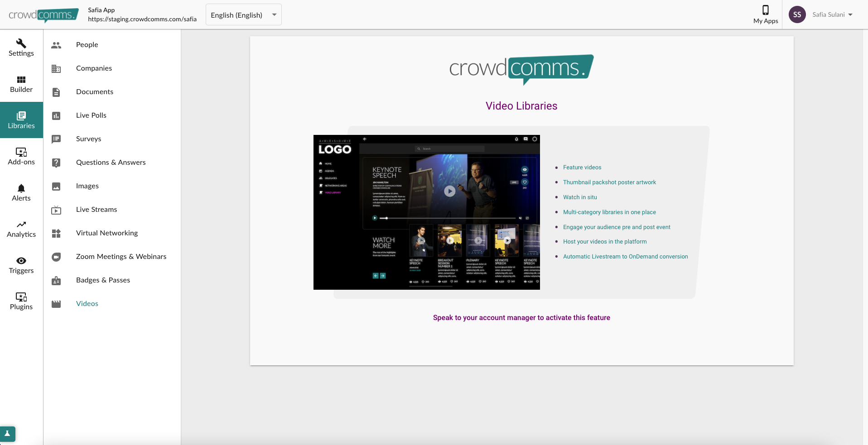Click 'Engage your audience pre and post event'
The image size is (868, 445).
tap(617, 227)
